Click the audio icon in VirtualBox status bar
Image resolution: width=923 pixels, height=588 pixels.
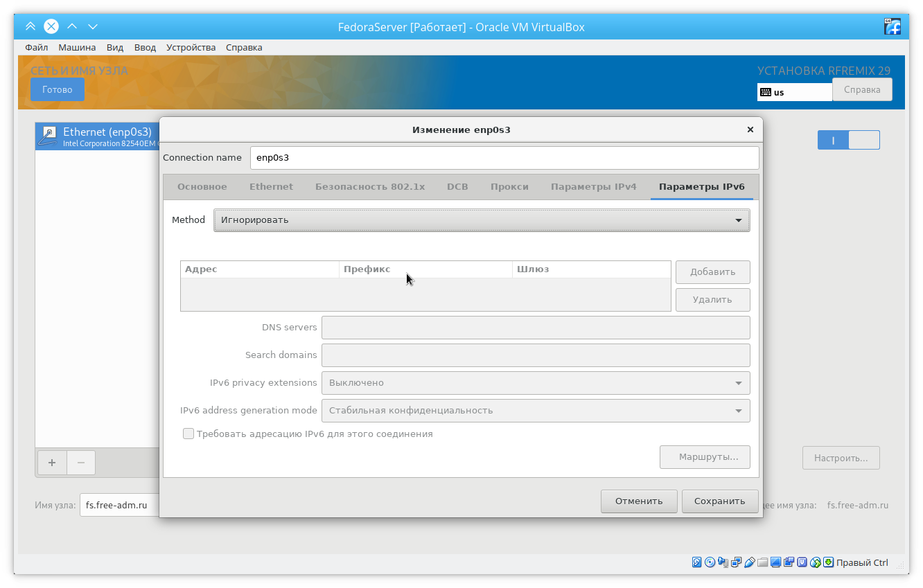[723, 562]
